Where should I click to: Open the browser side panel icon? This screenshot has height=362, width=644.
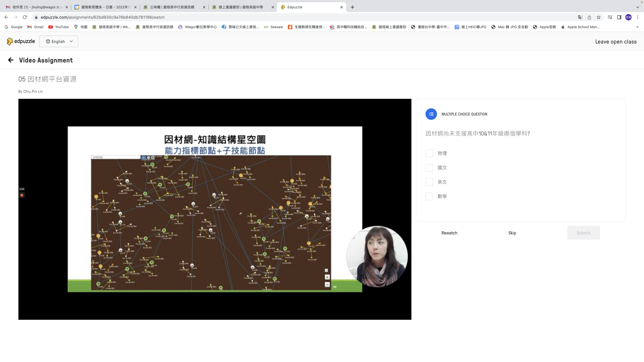pos(619,17)
